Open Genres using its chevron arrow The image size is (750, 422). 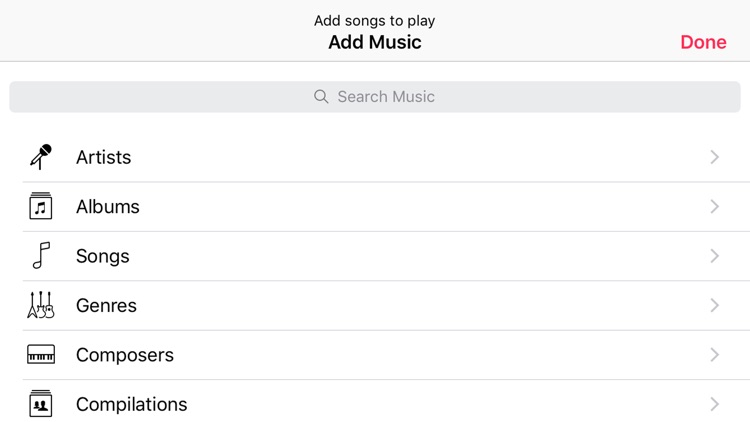click(714, 305)
